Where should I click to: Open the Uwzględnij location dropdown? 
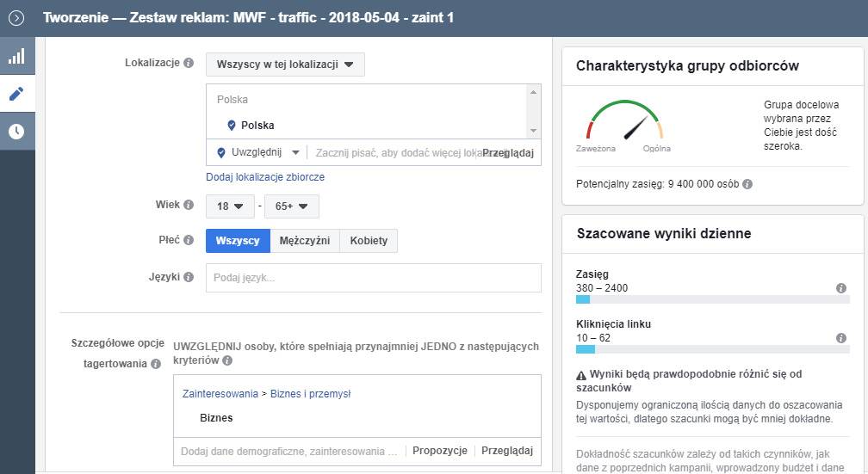[257, 152]
